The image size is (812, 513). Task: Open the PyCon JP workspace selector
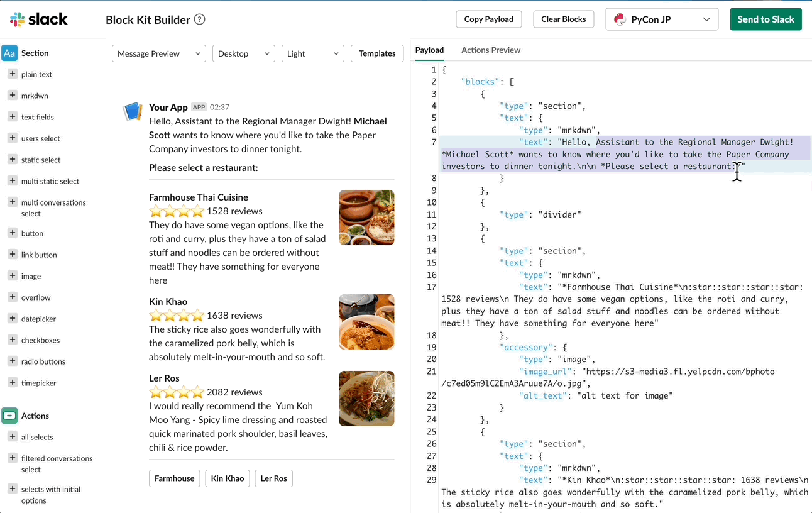pyautogui.click(x=662, y=19)
